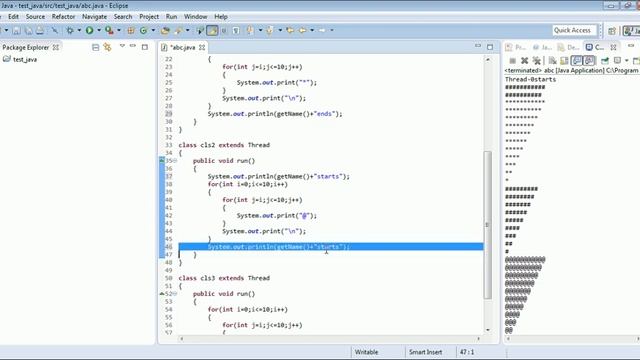Open Back history dropdown arrow
The height and width of the screenshot is (360, 640).
(x=312, y=31)
